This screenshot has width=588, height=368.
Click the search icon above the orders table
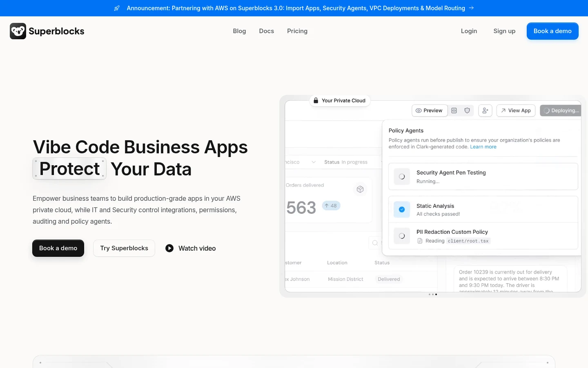[x=375, y=243]
